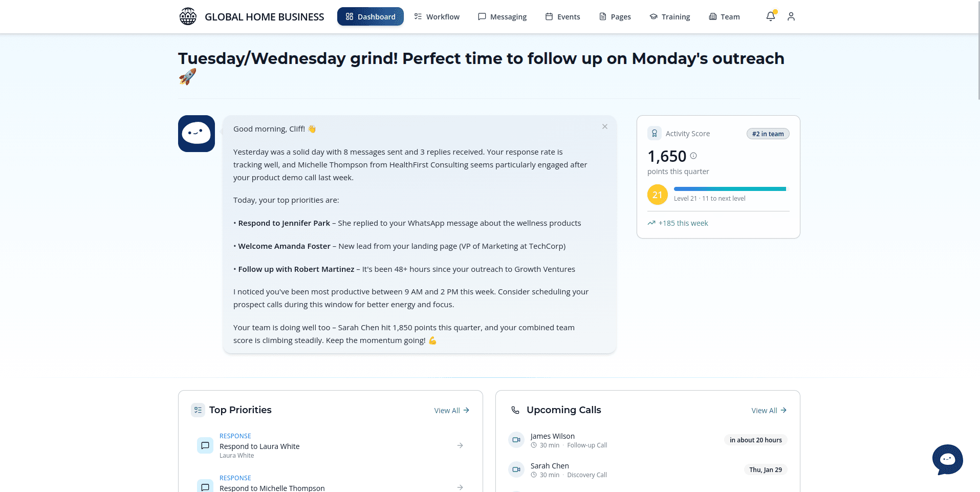Click the level progress bar
This screenshot has width=980, height=492.
tap(730, 189)
